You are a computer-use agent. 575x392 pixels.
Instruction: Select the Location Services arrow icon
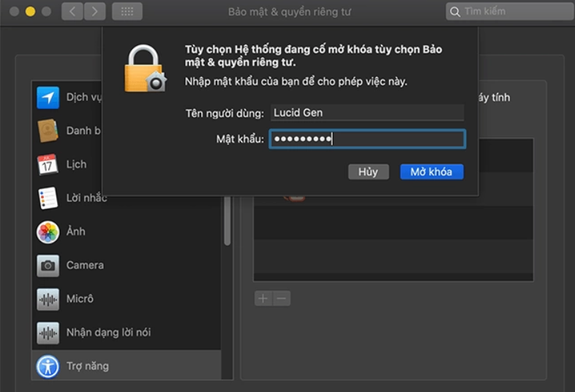pyautogui.click(x=48, y=97)
